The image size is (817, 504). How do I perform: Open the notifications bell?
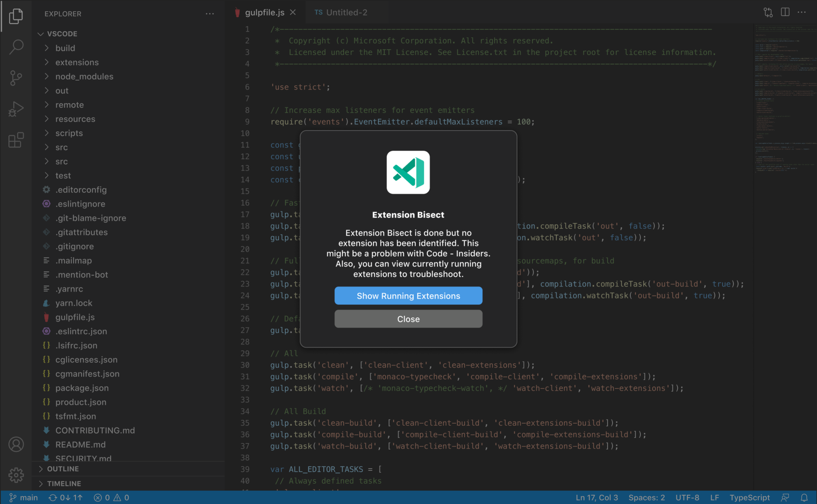804,497
